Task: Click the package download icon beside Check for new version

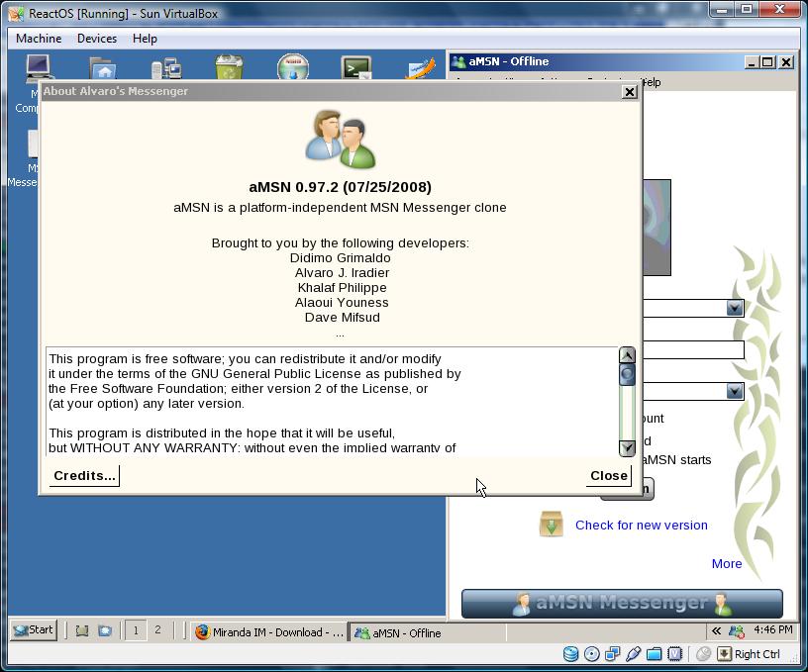Action: pyautogui.click(x=551, y=525)
